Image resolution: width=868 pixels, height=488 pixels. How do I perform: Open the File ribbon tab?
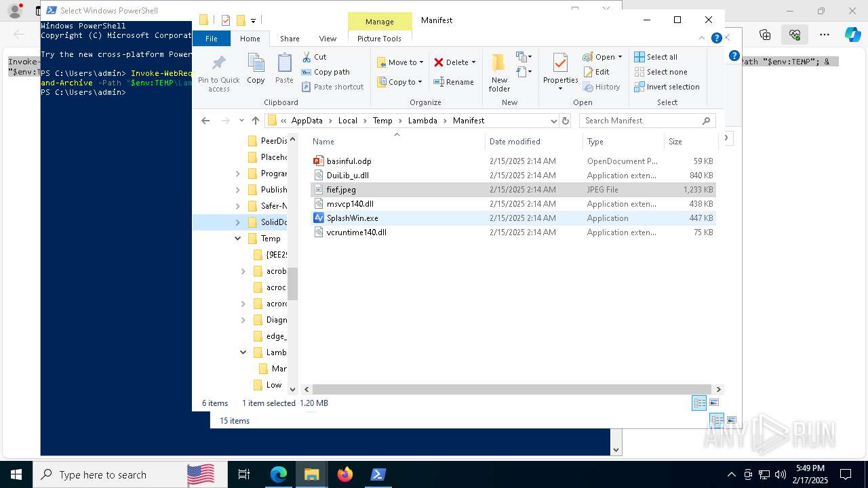click(212, 39)
